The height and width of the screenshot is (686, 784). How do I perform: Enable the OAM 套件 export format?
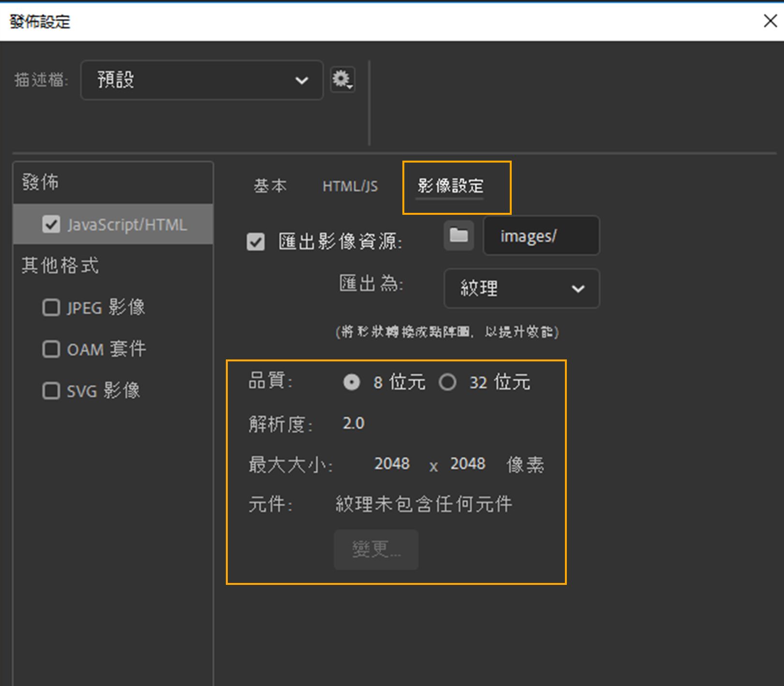tap(51, 349)
